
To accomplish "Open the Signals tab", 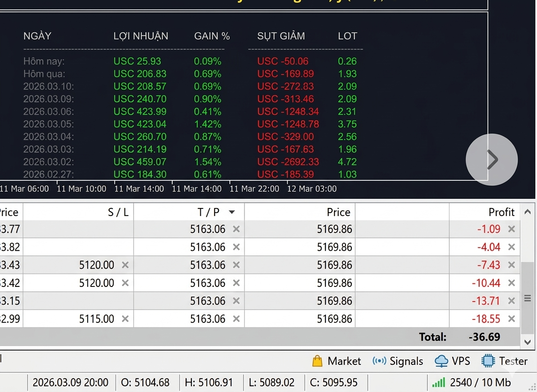I will [x=398, y=361].
